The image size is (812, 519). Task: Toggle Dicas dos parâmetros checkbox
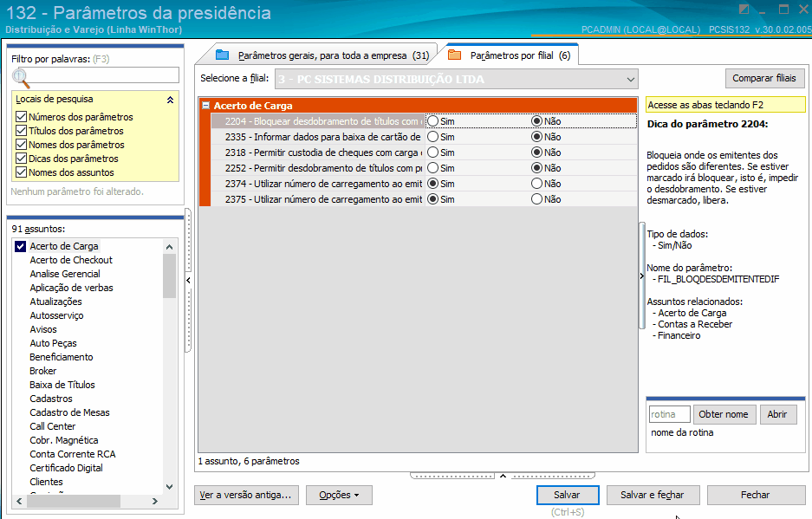(x=22, y=159)
